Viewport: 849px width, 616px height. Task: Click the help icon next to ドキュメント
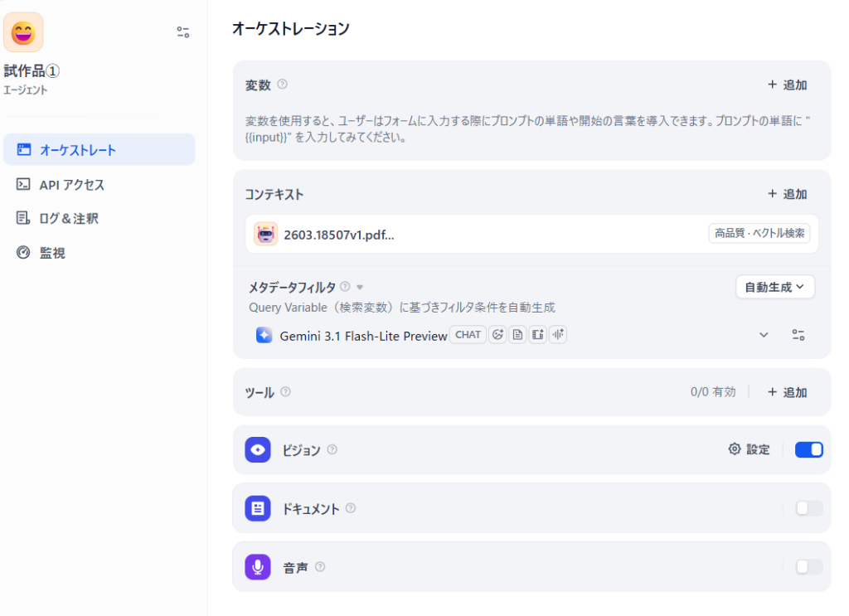[351, 508]
